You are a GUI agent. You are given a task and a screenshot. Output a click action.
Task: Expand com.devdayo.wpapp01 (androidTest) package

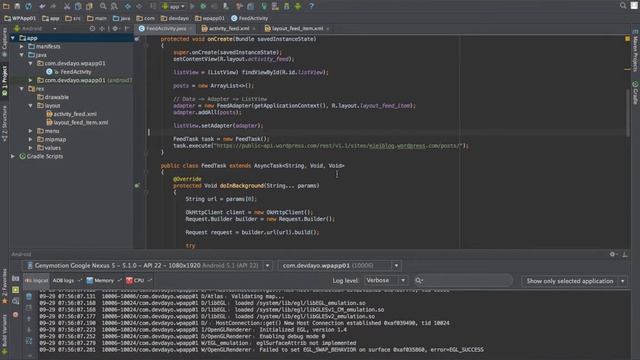31,80
